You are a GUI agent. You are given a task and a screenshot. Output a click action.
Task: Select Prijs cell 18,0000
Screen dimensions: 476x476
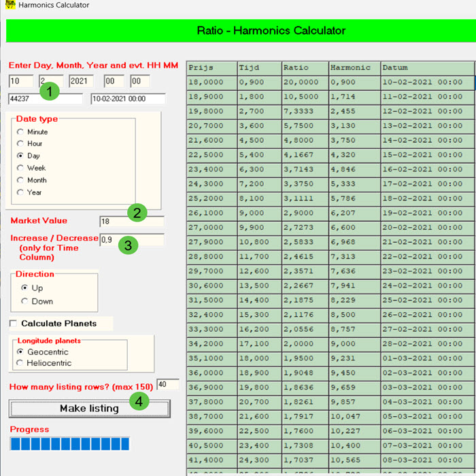212,82
